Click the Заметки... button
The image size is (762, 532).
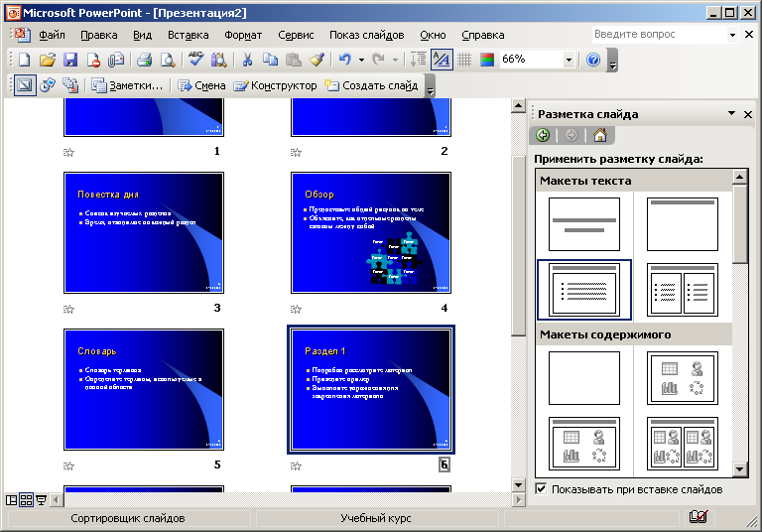[127, 85]
